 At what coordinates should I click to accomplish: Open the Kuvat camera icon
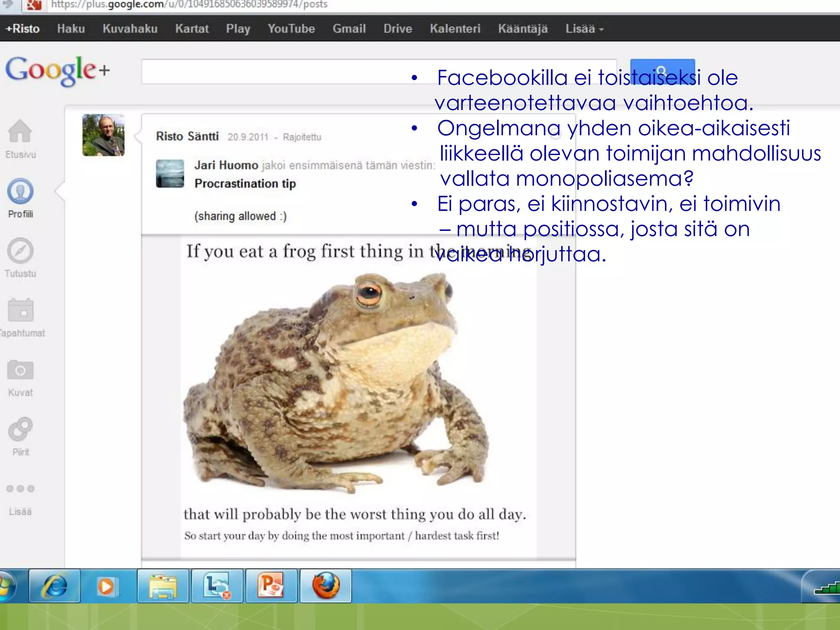point(20,370)
